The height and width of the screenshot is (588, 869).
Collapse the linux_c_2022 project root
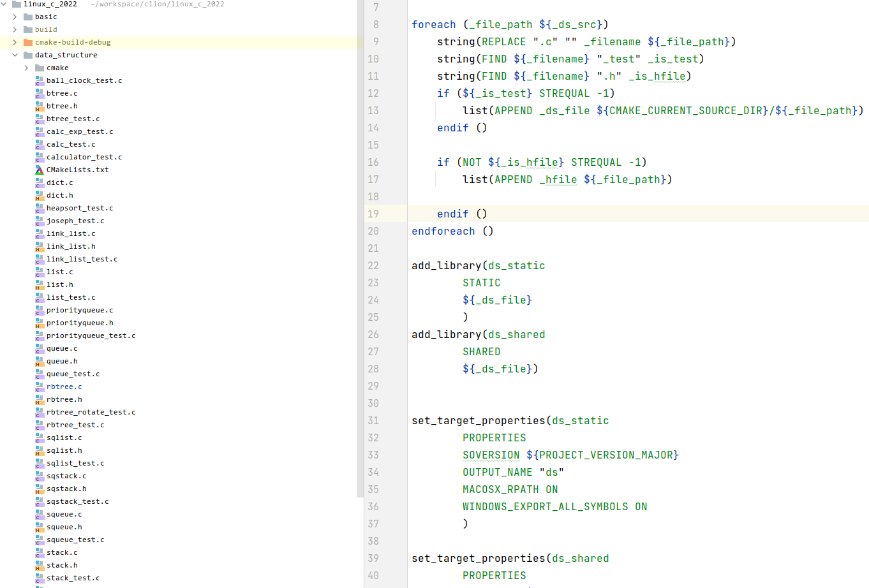4,4
